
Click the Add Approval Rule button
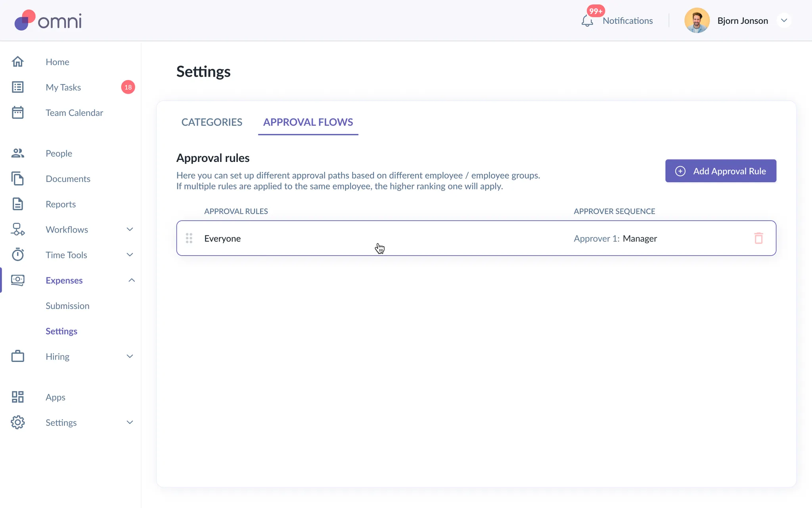(720, 171)
